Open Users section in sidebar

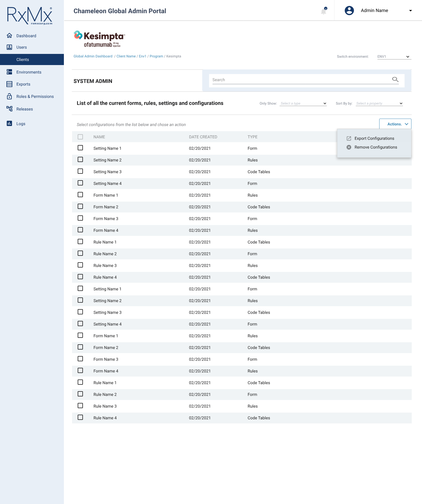click(22, 47)
